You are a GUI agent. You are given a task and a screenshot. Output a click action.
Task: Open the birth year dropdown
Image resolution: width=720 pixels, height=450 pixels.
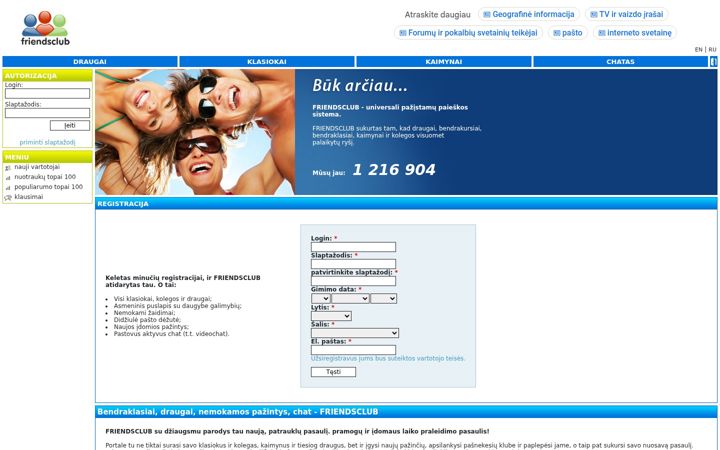point(383,298)
